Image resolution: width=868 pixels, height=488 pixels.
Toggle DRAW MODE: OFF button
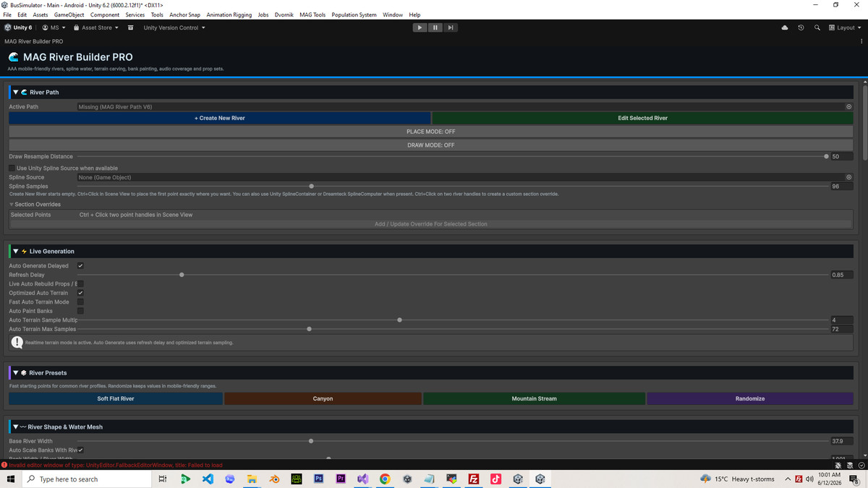click(431, 145)
